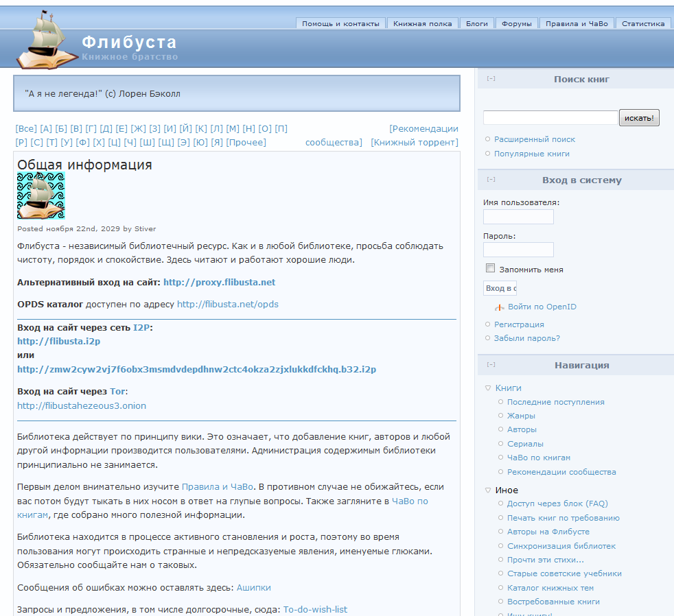Collapse the Поиск книг block

[491, 79]
